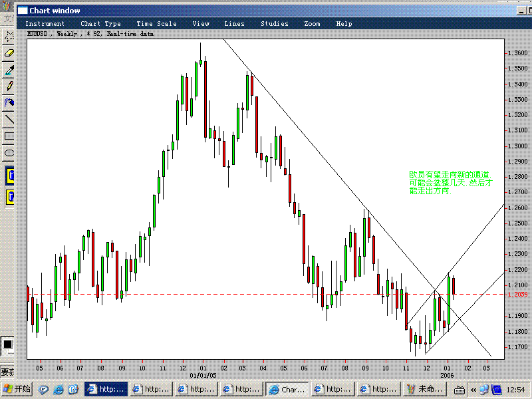Select the Eraser tool in Paint
The height and width of the screenshot is (399, 532).
[9, 53]
